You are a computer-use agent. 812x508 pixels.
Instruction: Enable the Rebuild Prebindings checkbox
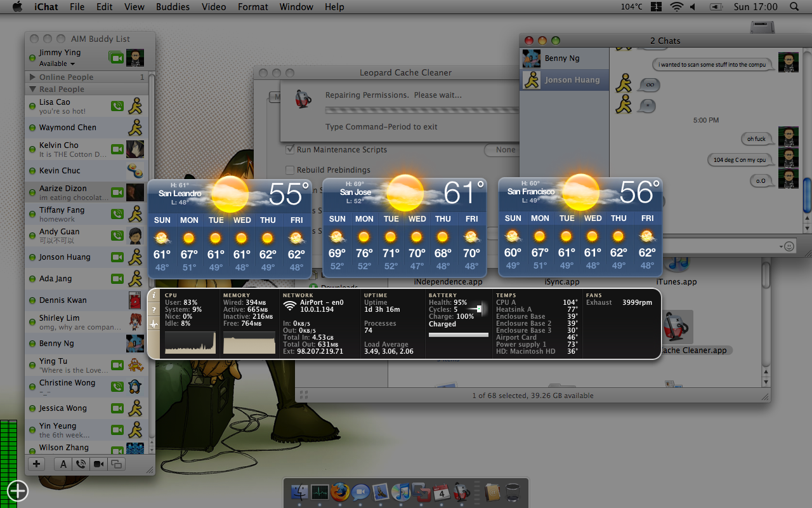290,170
